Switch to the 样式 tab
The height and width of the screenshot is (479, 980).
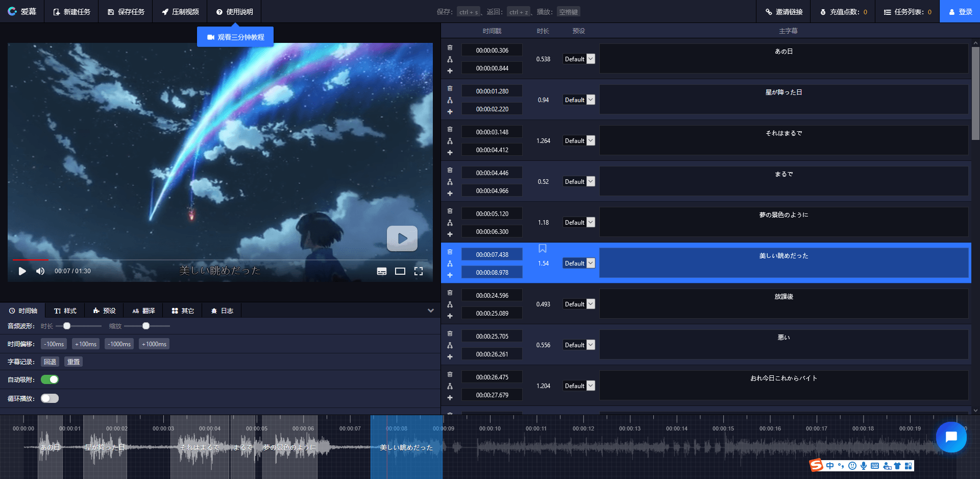pos(65,310)
